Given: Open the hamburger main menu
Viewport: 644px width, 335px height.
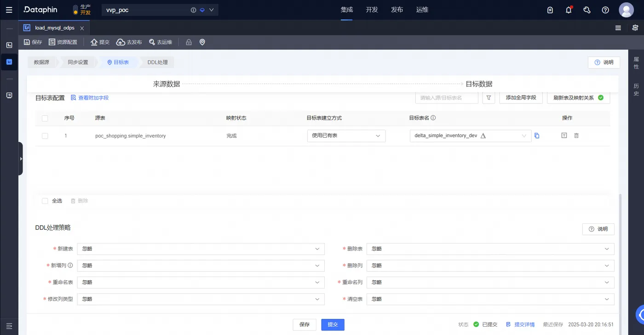Looking at the screenshot, I should click(9, 10).
